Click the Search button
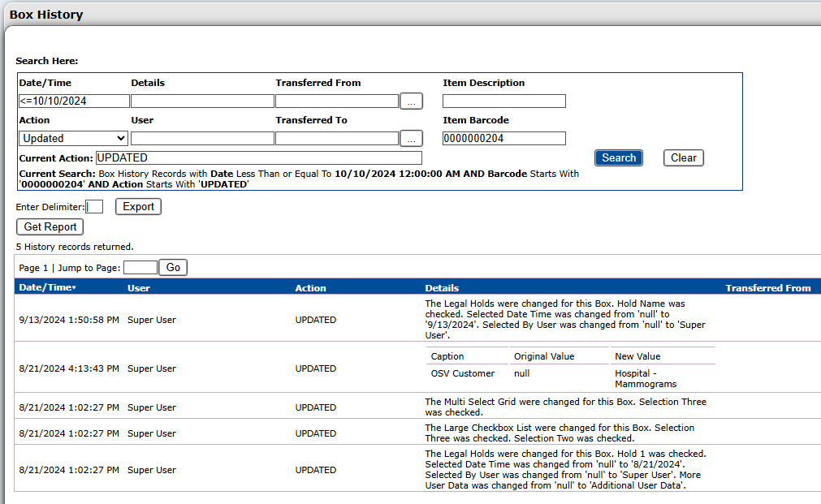Image resolution: width=821 pixels, height=504 pixels. tap(618, 158)
